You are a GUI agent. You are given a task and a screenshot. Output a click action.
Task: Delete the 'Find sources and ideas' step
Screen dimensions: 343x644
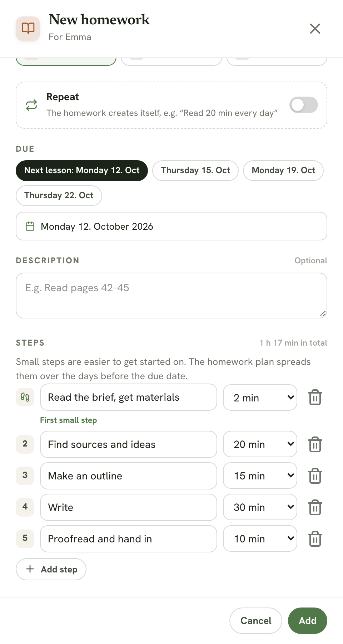coord(315,444)
